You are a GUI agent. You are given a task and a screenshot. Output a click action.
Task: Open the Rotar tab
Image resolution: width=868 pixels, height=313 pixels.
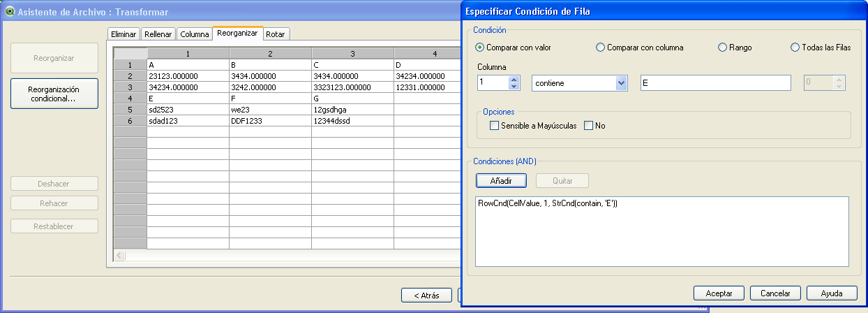point(276,34)
